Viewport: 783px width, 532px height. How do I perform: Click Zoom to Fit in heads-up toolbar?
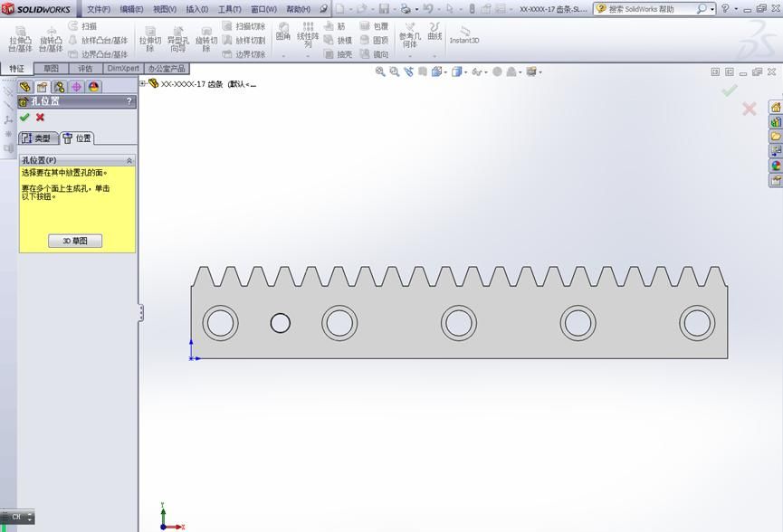(379, 72)
